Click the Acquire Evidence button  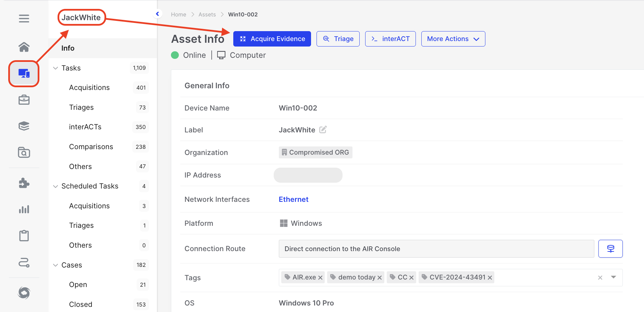pyautogui.click(x=272, y=39)
